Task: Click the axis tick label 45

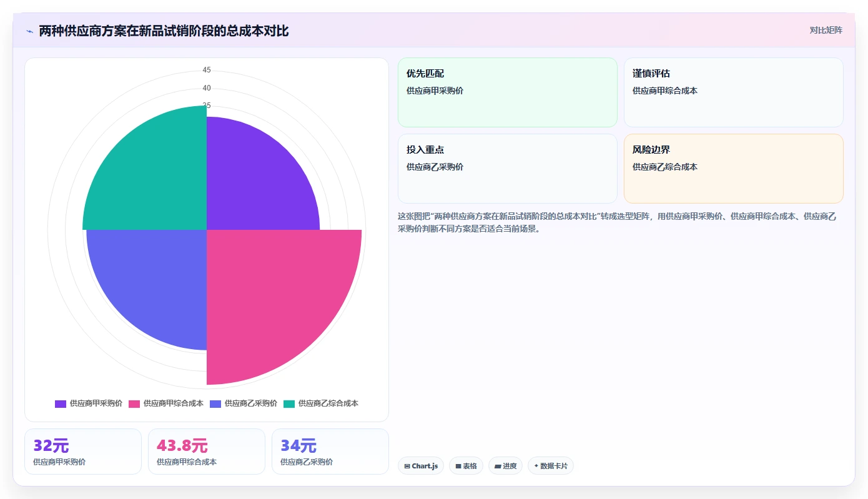Action: tap(207, 70)
